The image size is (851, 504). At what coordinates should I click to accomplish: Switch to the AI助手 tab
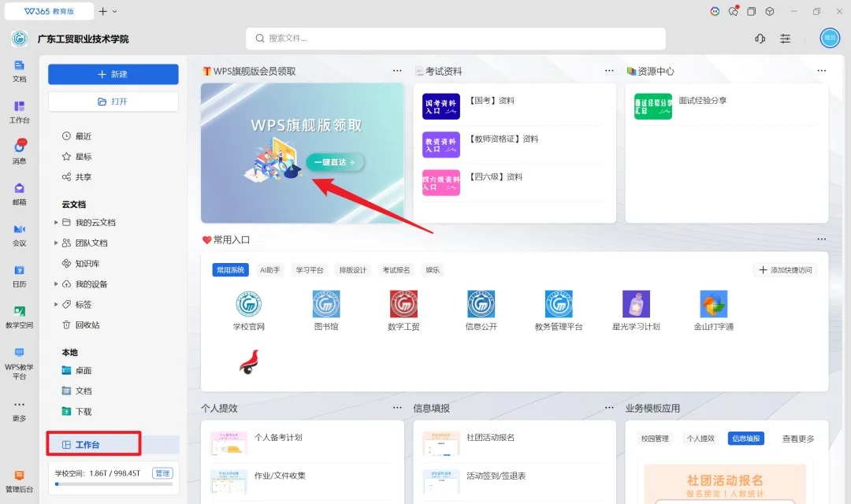269,270
